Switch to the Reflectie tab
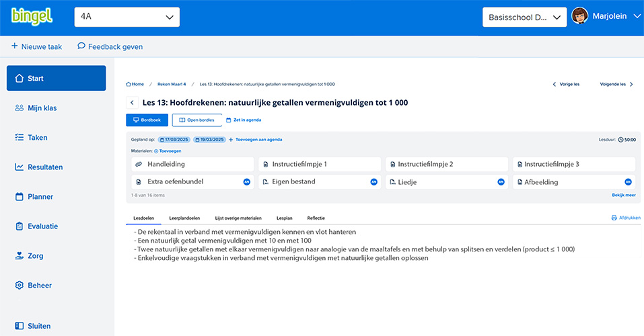644x336 pixels. [x=316, y=218]
